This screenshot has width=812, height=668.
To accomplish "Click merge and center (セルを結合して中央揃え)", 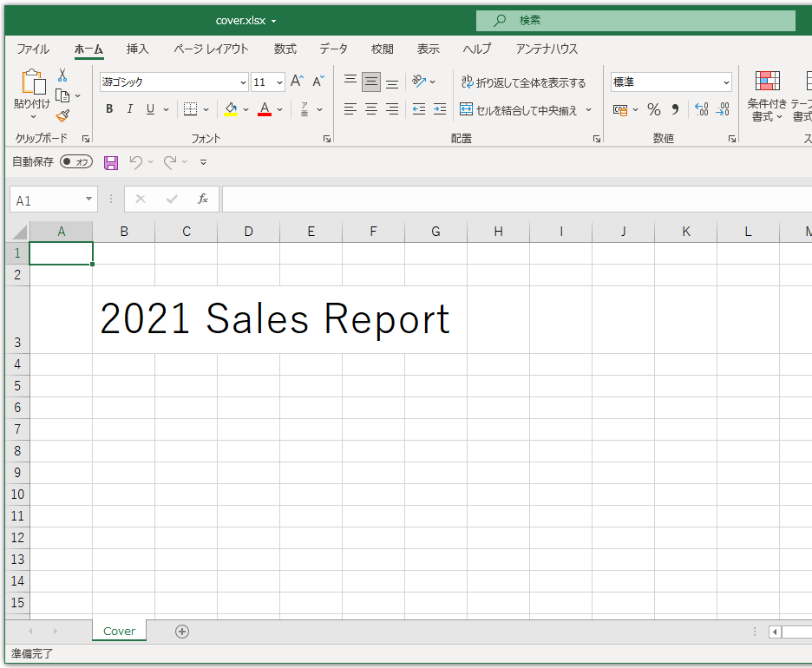I will pos(519,110).
